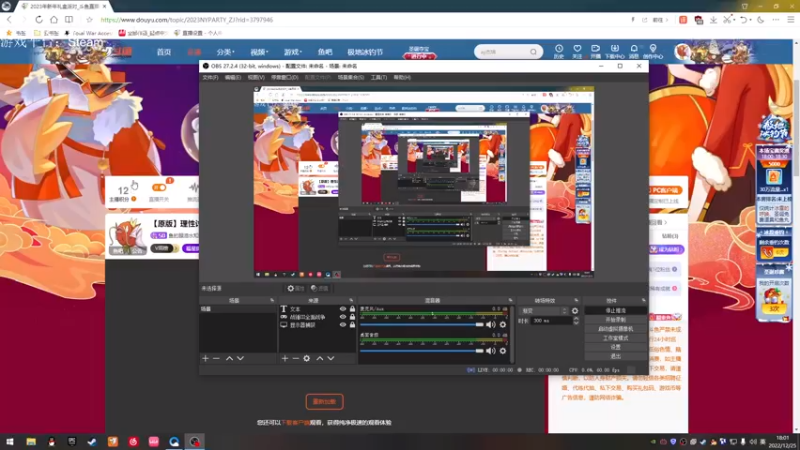Open OBS Scene Collection menu
The height and width of the screenshot is (450, 800).
click(351, 78)
